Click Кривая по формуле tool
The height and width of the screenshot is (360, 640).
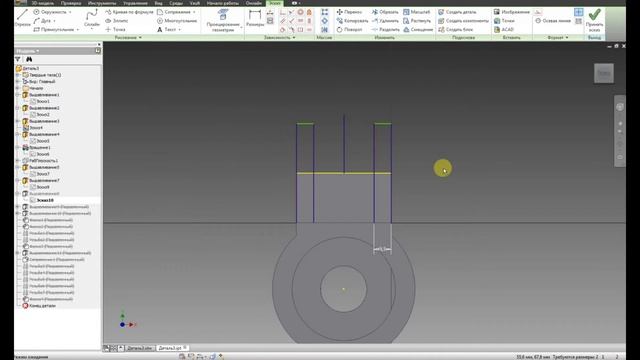[129, 12]
